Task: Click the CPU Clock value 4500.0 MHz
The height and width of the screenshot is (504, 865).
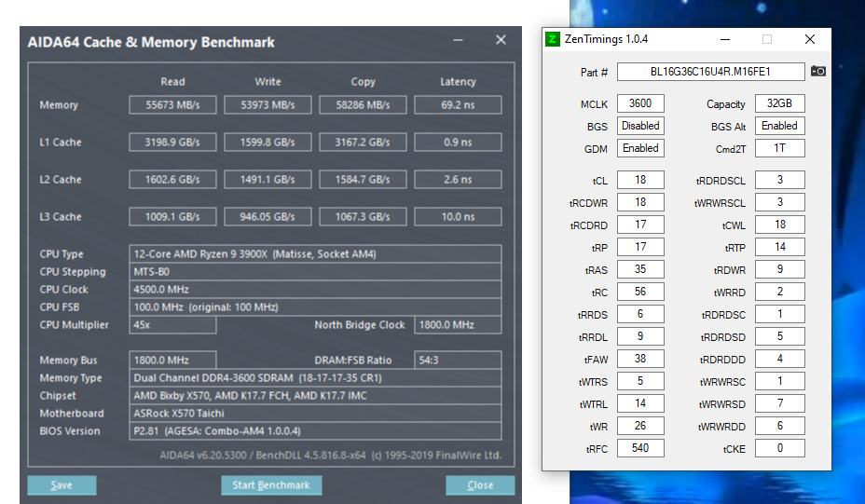Action: point(315,290)
